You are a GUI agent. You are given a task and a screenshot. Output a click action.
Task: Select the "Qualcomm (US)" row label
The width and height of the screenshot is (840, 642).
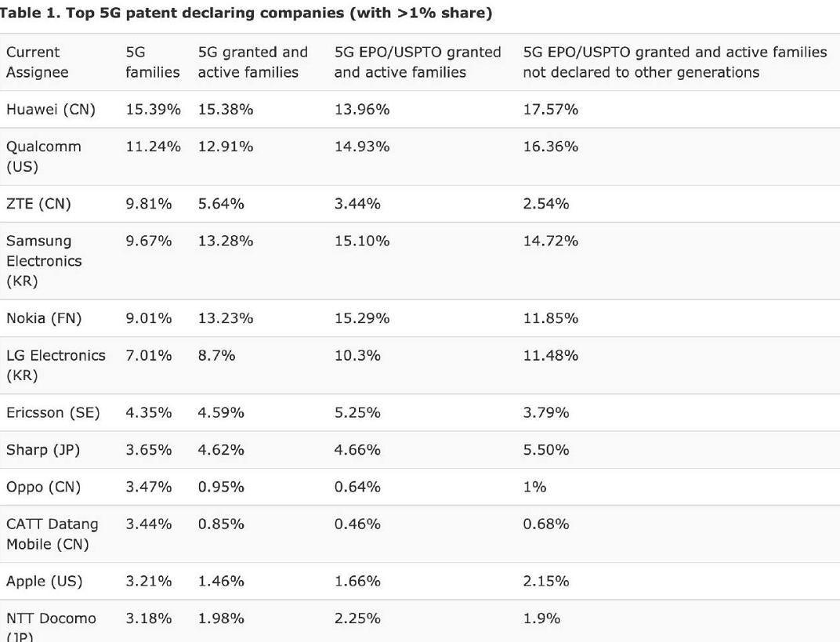pyautogui.click(x=44, y=156)
